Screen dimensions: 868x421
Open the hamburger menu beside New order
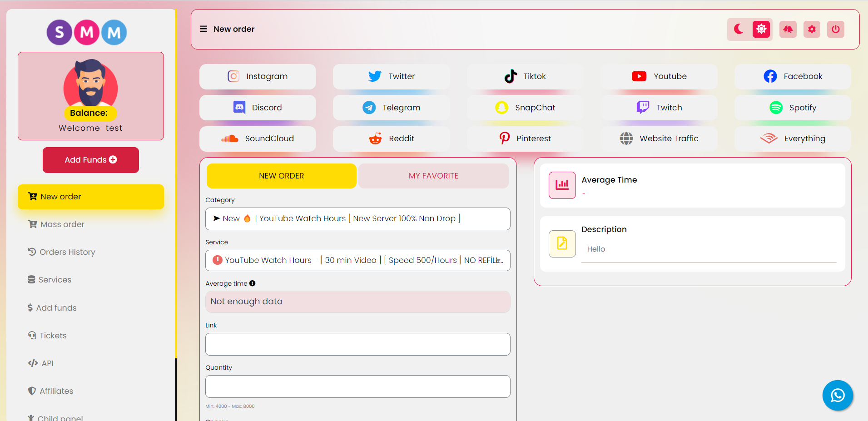[203, 29]
